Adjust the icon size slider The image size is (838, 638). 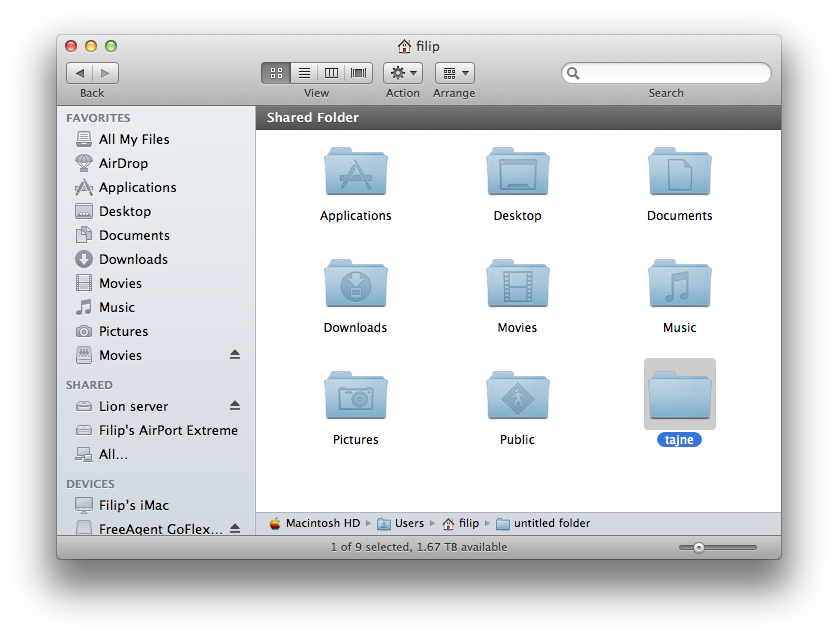pos(699,547)
